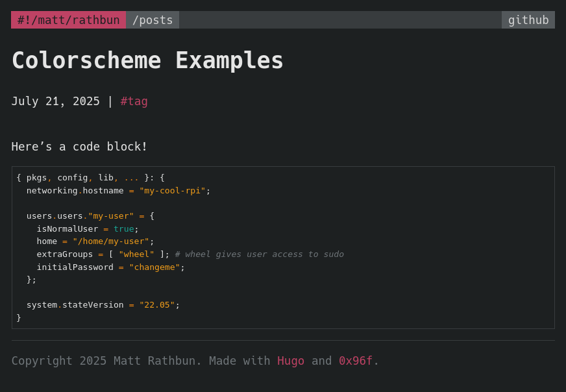Click the Colorscheme Examples heading
The height and width of the screenshot is (392, 566).
pyautogui.click(x=147, y=60)
